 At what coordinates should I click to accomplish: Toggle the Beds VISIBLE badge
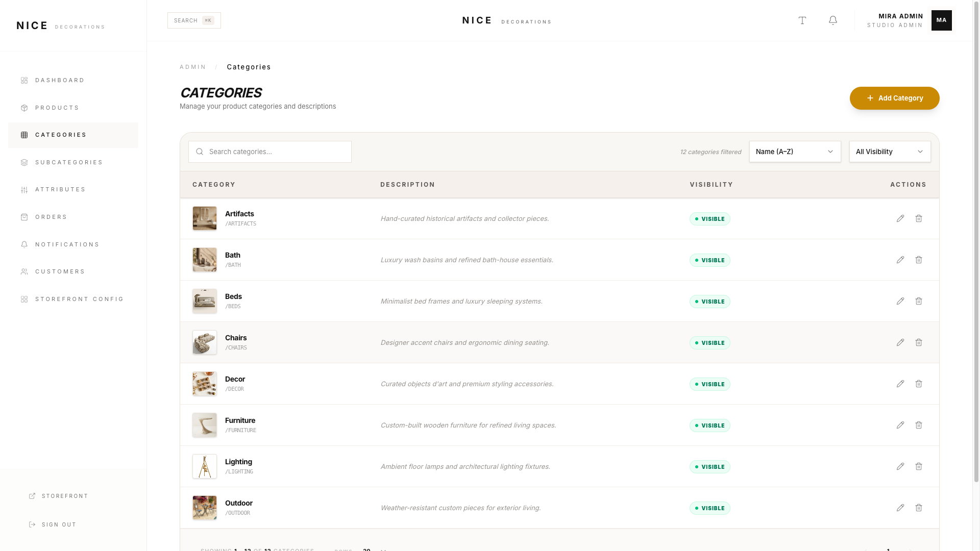pos(710,302)
